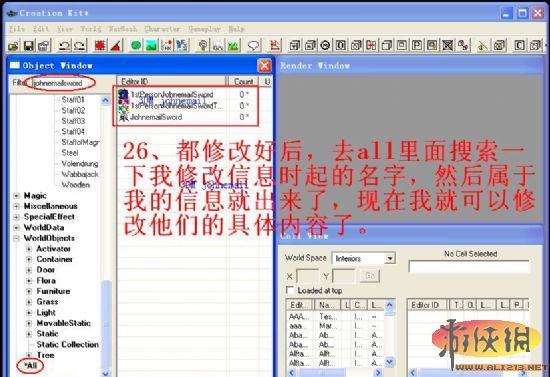Select the Staff01 tree item

coord(73,100)
